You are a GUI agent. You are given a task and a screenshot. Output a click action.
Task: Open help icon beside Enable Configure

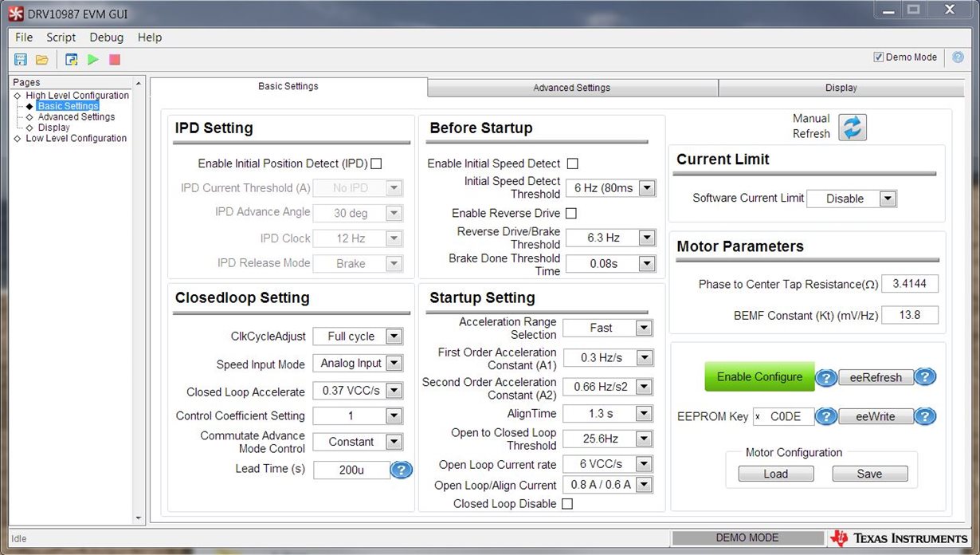pos(826,377)
